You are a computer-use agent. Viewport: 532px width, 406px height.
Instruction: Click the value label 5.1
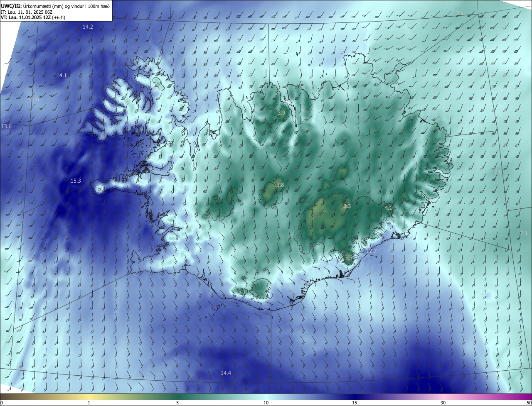(x=241, y=291)
